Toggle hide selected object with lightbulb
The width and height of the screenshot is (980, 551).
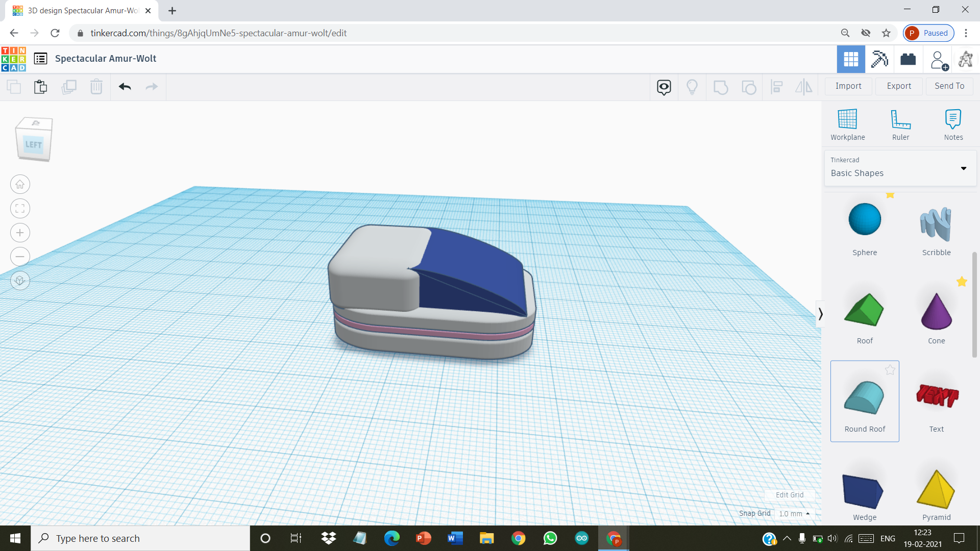pos(692,87)
